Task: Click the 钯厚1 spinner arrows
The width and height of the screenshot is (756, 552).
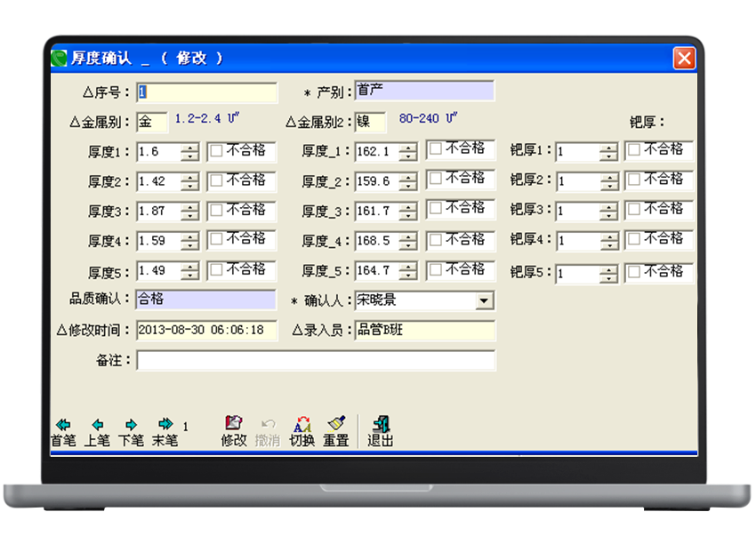Action: (608, 153)
